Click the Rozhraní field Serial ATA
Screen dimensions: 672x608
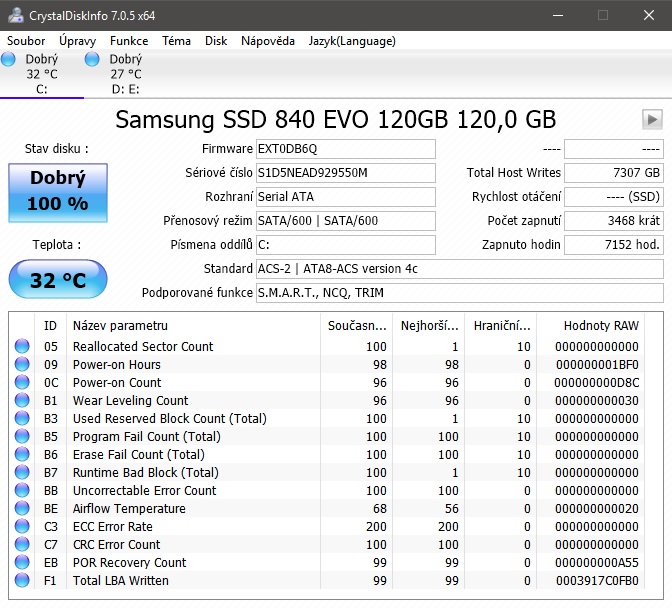click(346, 197)
